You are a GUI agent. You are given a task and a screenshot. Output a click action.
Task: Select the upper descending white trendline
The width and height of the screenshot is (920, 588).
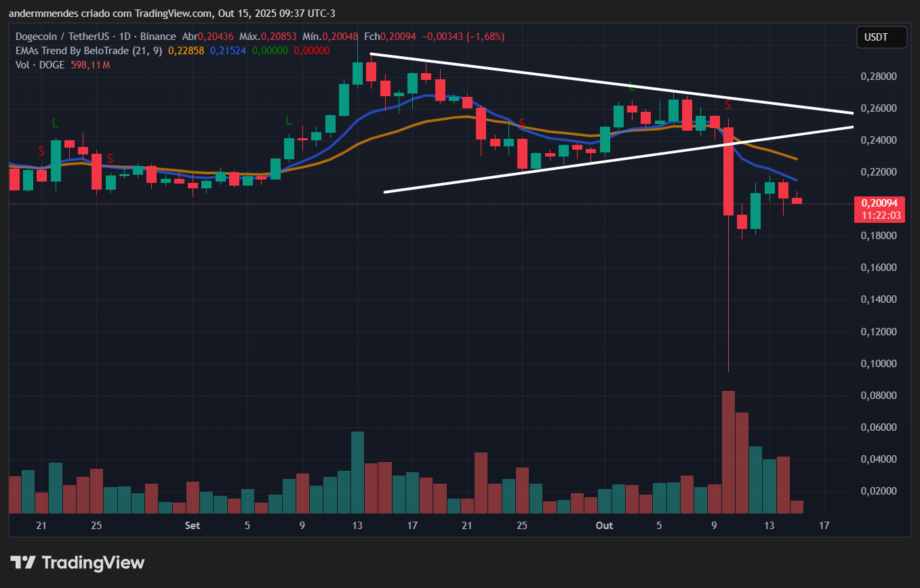click(x=610, y=83)
